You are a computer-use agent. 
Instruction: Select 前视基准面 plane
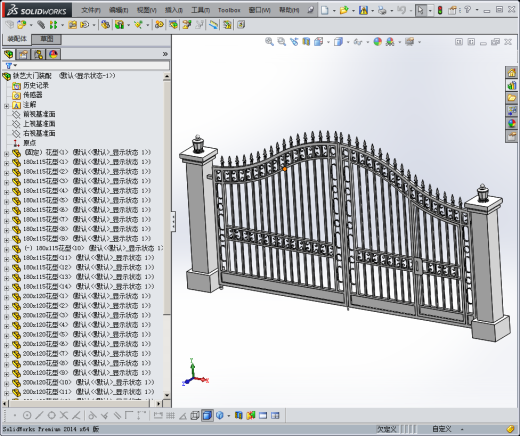[x=39, y=114]
